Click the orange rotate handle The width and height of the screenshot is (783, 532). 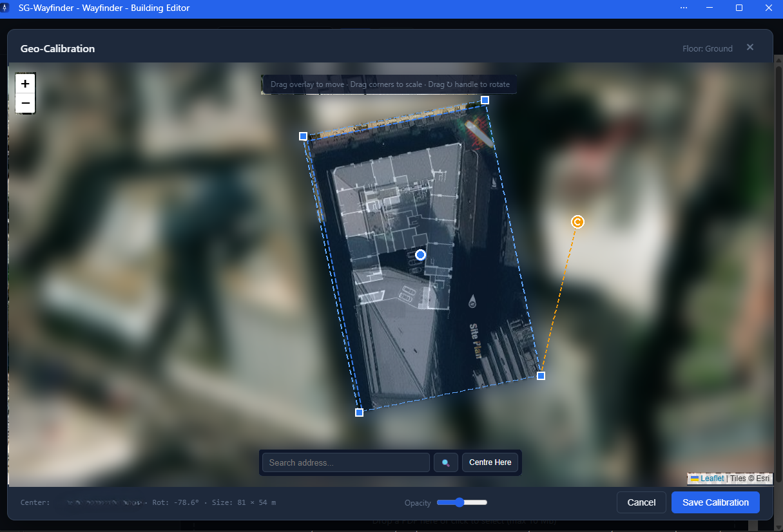[x=577, y=222]
